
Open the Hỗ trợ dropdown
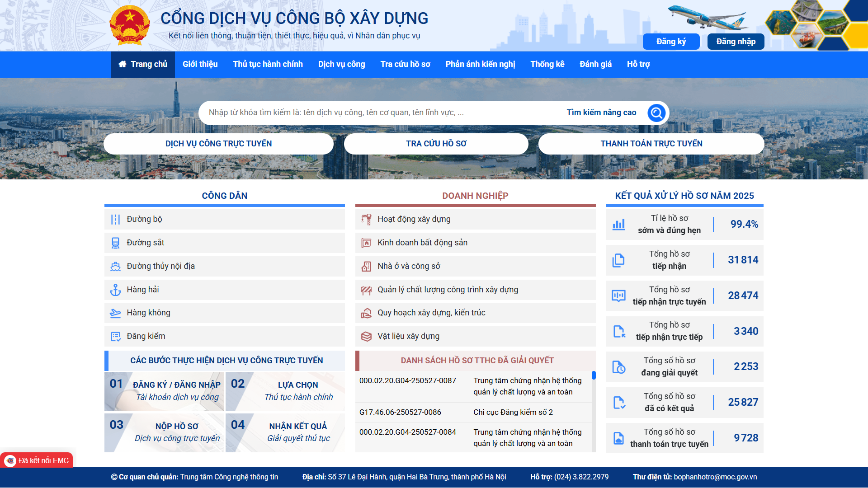(638, 64)
